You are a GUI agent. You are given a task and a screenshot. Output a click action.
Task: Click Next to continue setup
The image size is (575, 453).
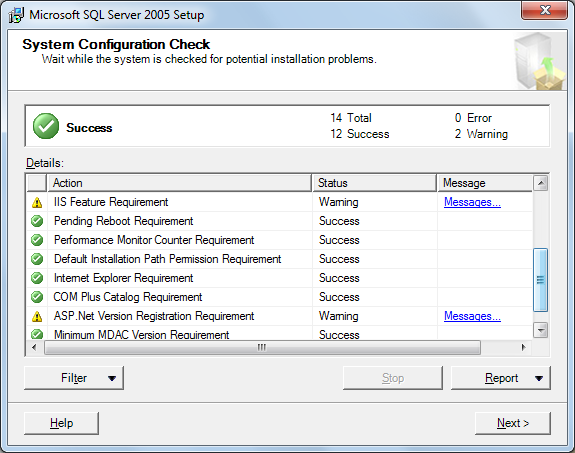click(x=513, y=423)
